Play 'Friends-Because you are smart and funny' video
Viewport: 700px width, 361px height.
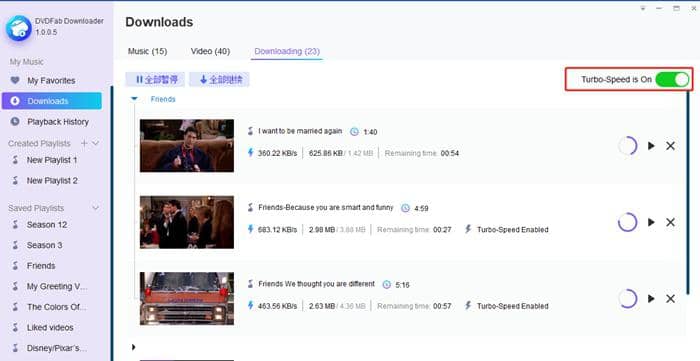pyautogui.click(x=651, y=222)
